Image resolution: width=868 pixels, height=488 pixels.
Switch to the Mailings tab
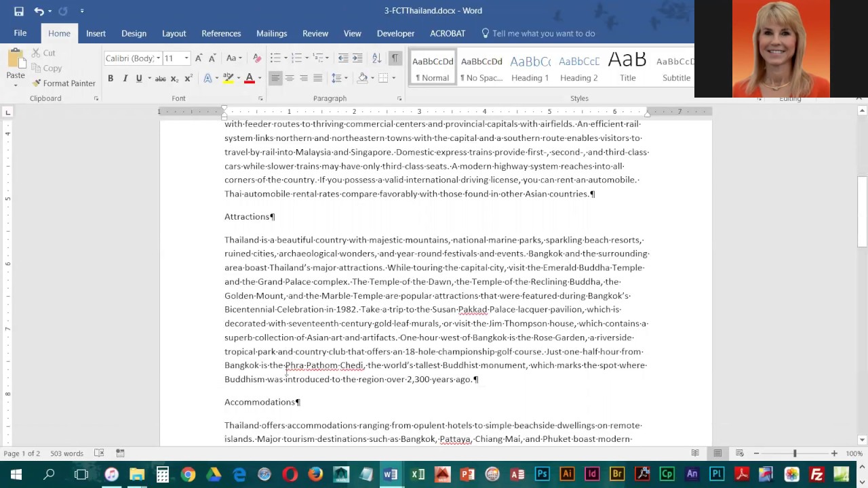coord(271,33)
